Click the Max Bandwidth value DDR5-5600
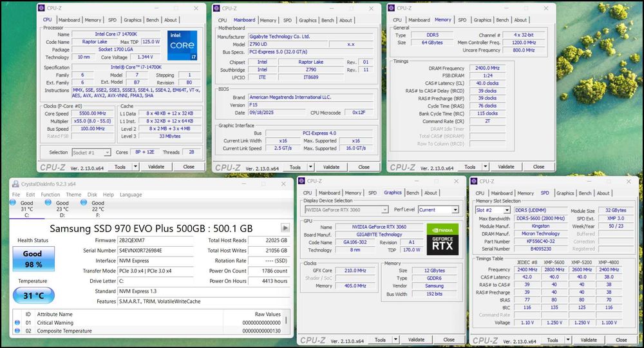644x348 pixels. [540, 218]
